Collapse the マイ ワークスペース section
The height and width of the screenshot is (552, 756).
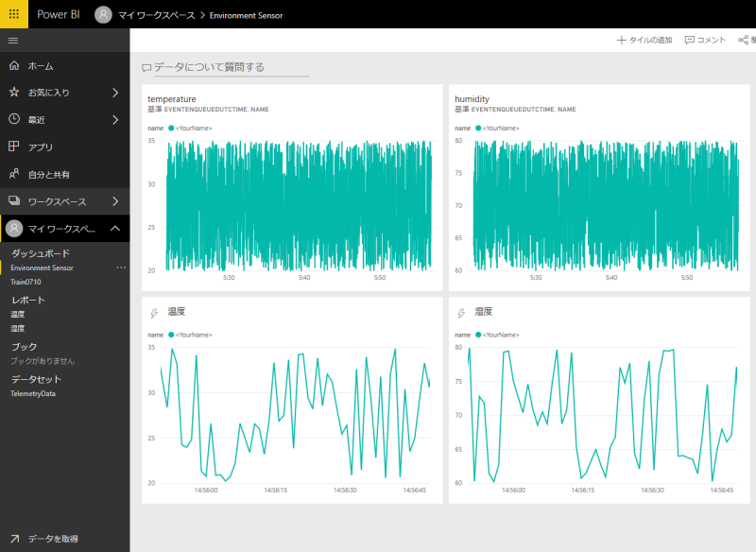[x=114, y=229]
